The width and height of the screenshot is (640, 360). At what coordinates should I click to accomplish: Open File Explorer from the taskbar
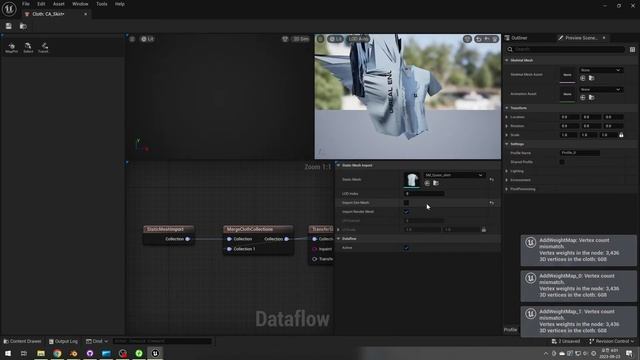(41, 353)
